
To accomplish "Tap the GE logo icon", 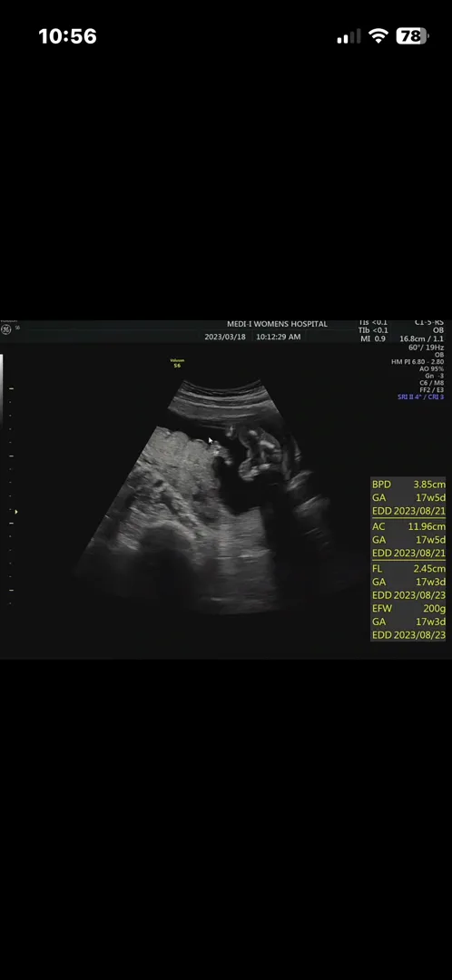I will pos(6,328).
